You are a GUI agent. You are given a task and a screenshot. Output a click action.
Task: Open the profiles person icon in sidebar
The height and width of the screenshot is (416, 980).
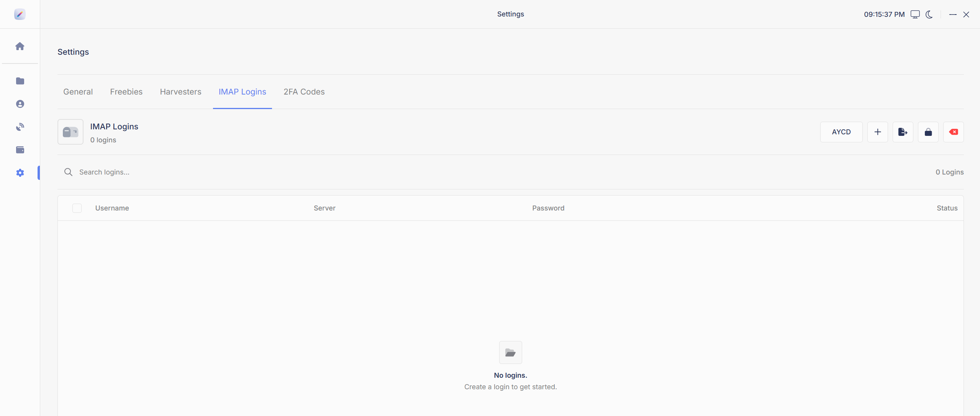click(20, 104)
